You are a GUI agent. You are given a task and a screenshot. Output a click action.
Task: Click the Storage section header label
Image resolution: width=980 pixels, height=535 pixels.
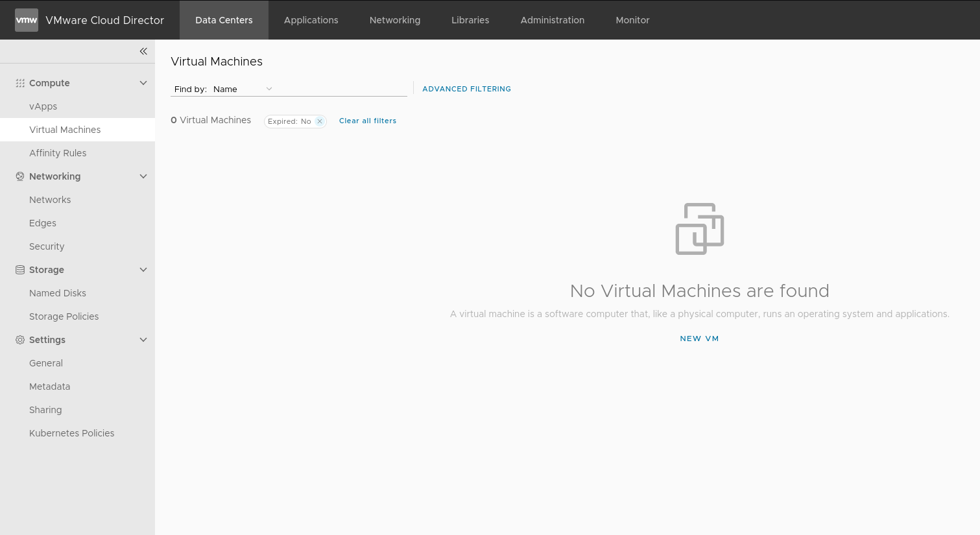point(47,270)
